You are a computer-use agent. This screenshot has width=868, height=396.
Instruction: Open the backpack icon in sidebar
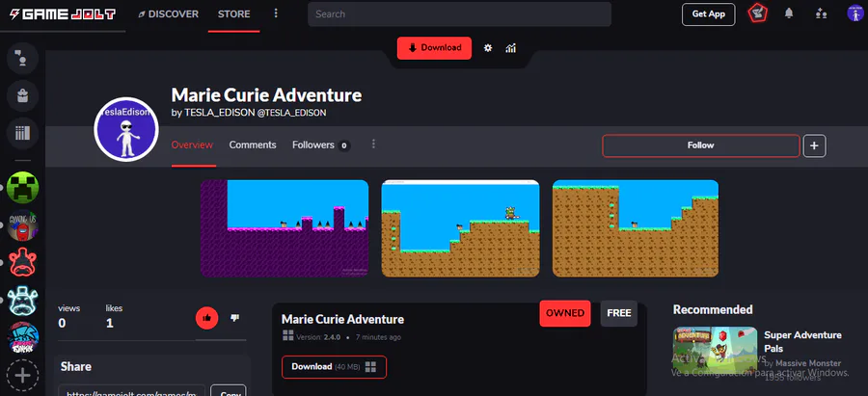tap(22, 96)
